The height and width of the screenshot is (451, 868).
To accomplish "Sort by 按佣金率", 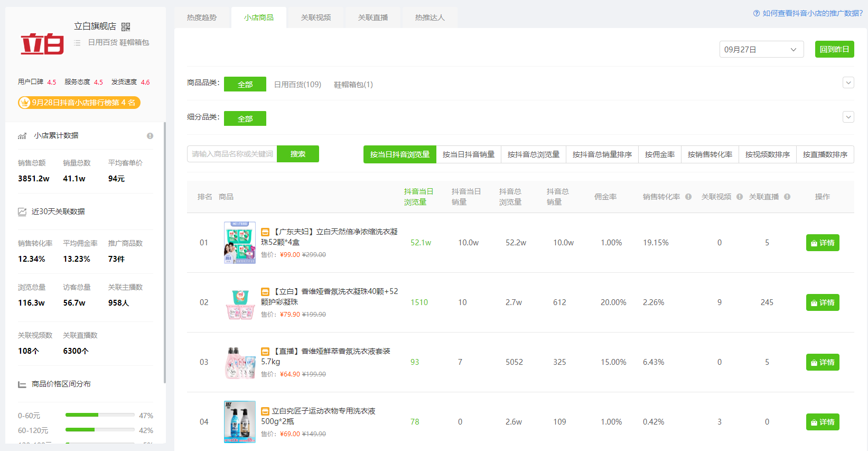I will (660, 154).
